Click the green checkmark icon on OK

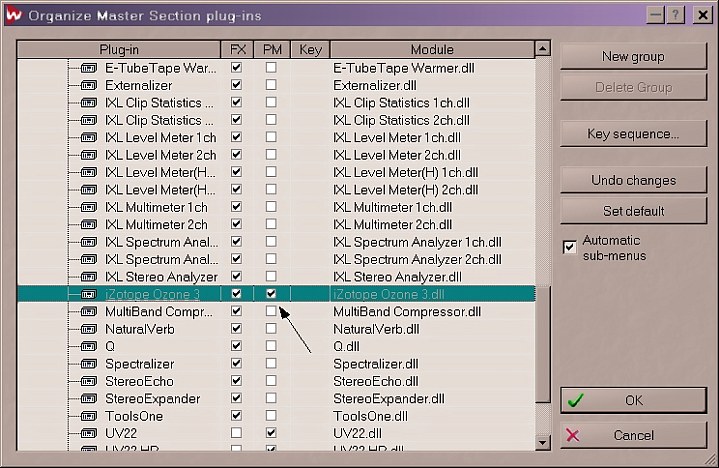pos(575,400)
